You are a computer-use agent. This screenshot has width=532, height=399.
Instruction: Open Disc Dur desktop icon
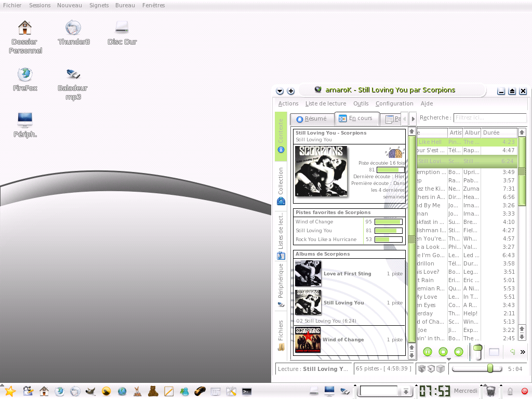click(122, 33)
